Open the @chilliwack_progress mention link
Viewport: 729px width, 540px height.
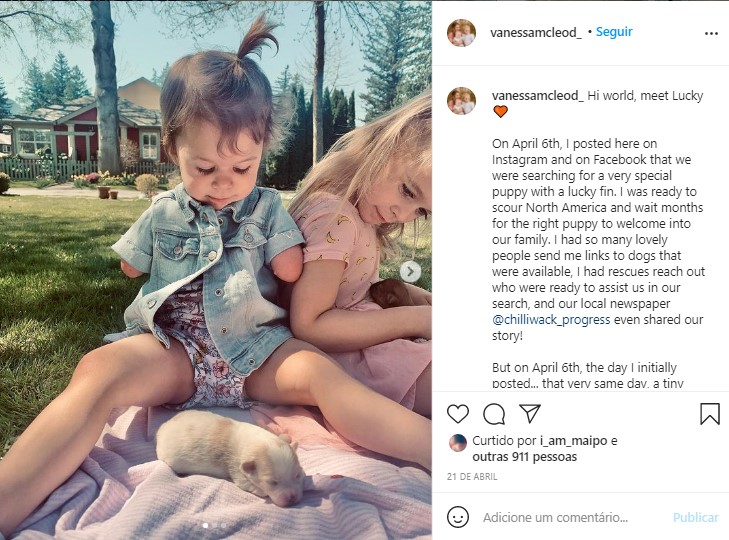click(551, 320)
